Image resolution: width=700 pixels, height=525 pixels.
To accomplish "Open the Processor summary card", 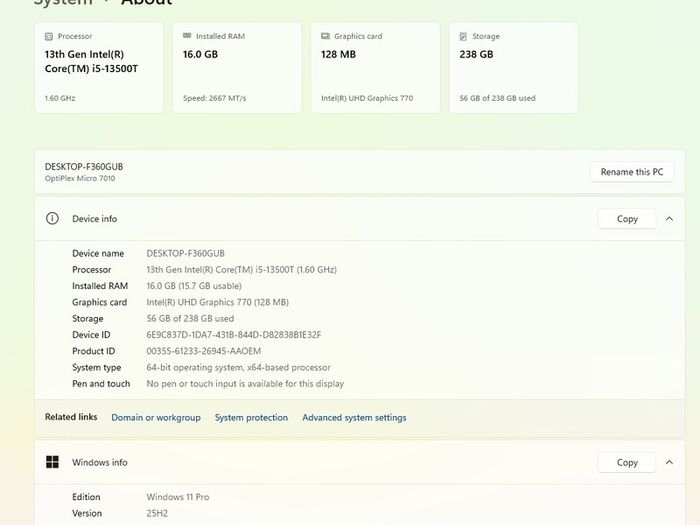I will point(99,67).
